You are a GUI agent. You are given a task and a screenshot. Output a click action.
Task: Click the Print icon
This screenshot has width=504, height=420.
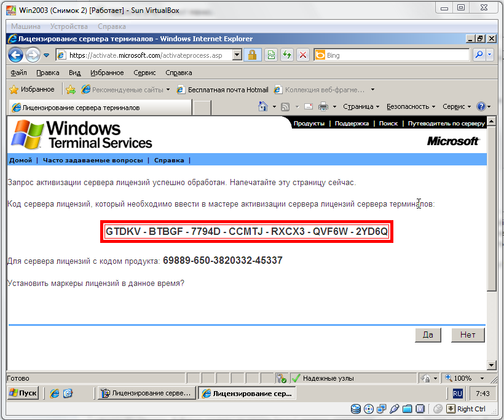323,106
